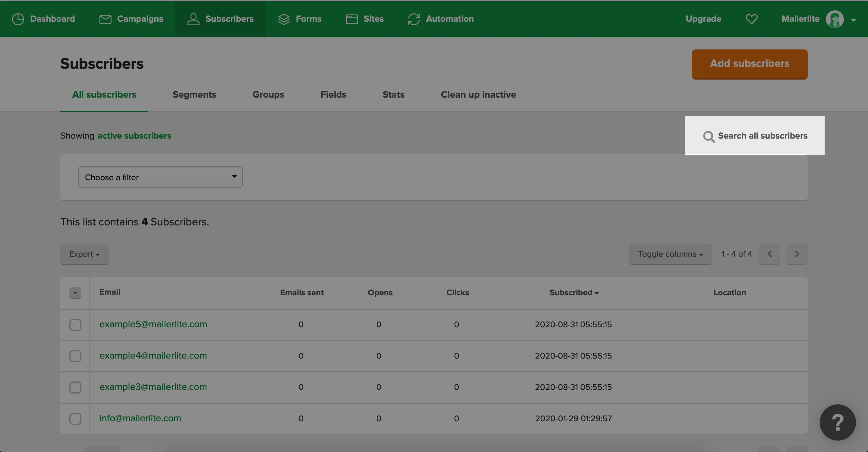Click the Dashboard clock icon
Image resolution: width=868 pixels, height=452 pixels.
point(18,19)
